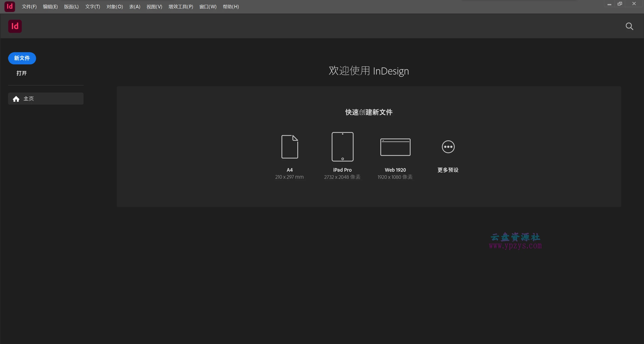Open the 对象(O) menu

pos(114,7)
